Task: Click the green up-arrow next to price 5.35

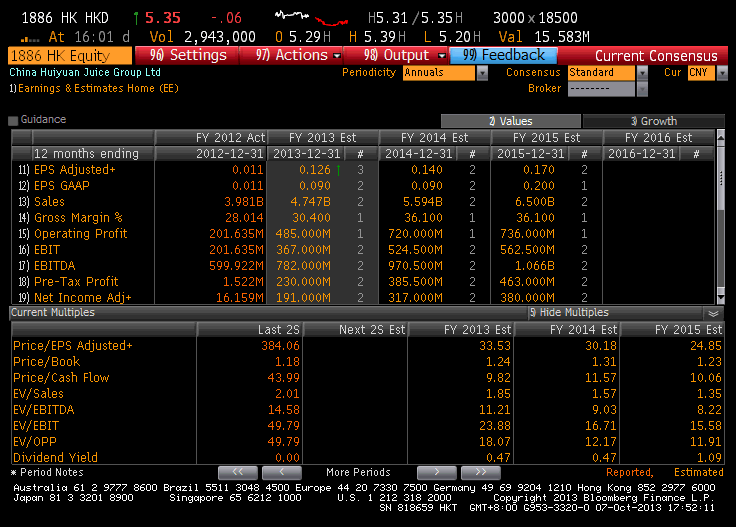Action: pos(136,18)
